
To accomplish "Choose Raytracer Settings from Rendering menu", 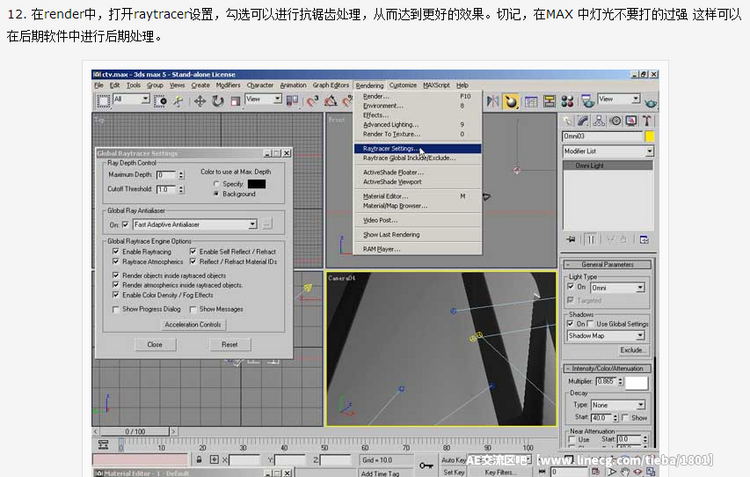I will coord(418,149).
